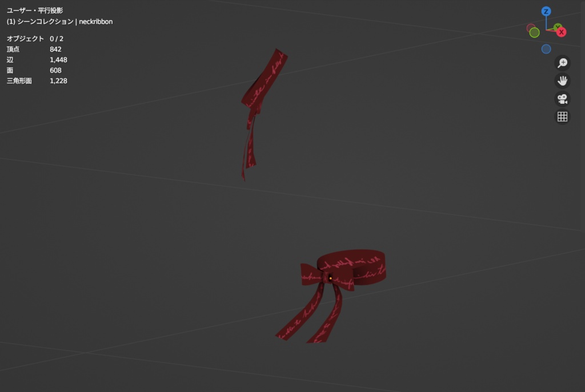
Task: Click the vertex count '842'
Action: [x=55, y=49]
